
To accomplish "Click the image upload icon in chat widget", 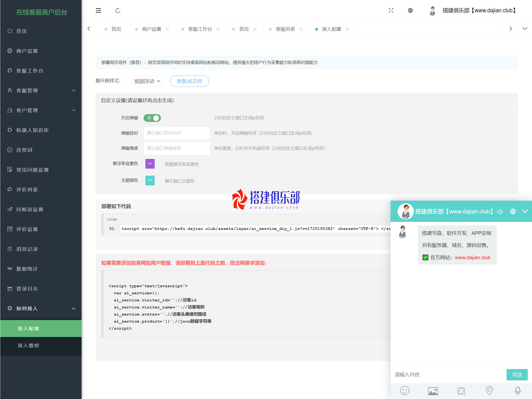I will (433, 391).
